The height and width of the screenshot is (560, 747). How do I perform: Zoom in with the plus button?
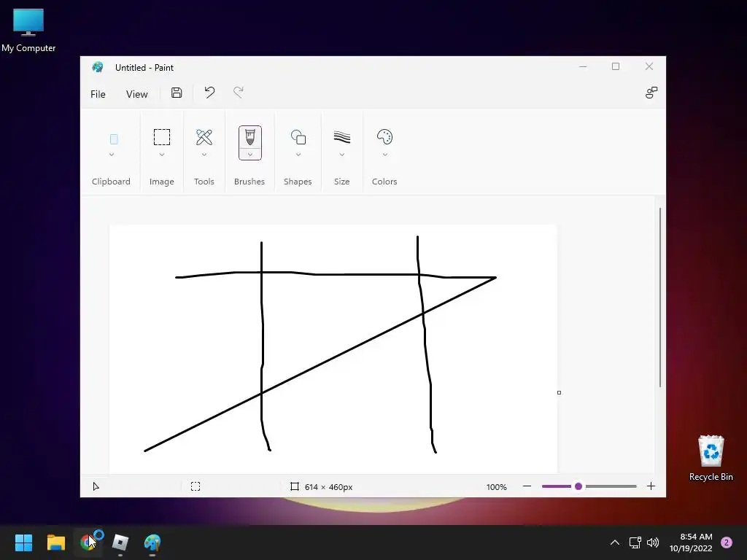(651, 486)
